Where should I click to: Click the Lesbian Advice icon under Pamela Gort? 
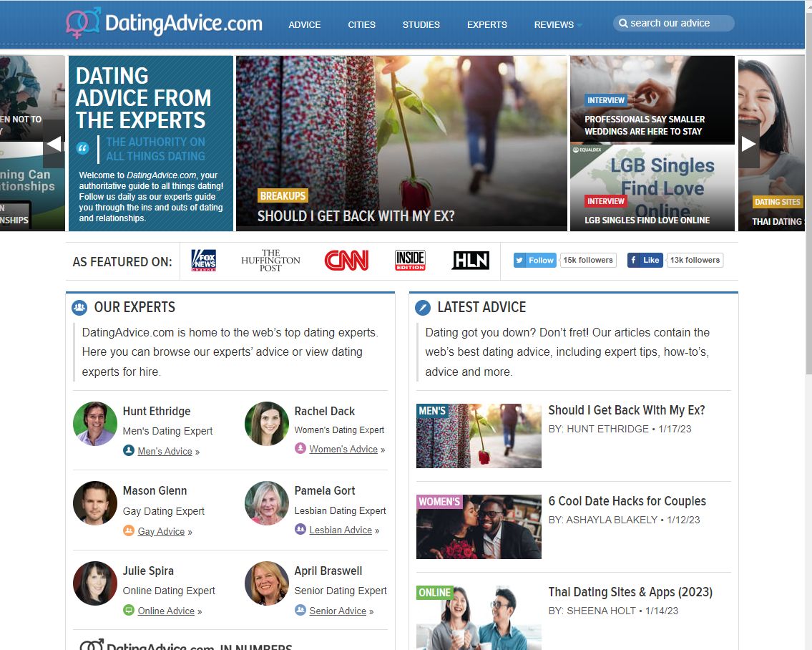[300, 530]
